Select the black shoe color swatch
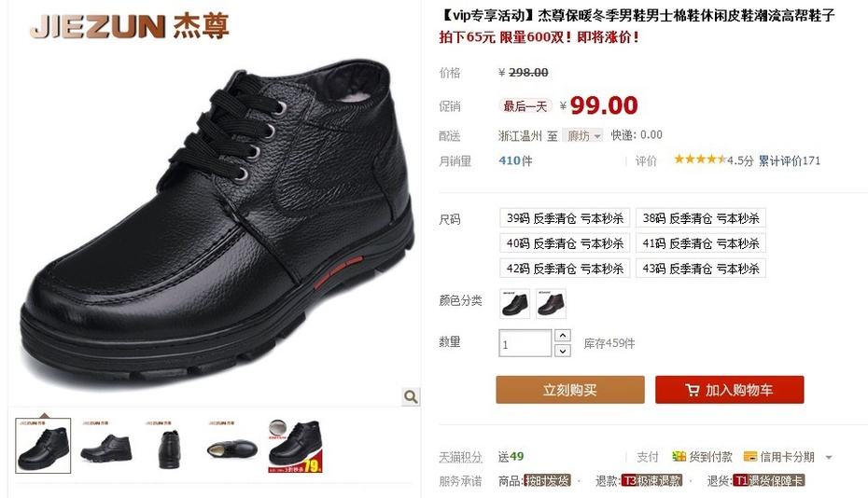Viewport: 868px width, 498px height. 515,304
